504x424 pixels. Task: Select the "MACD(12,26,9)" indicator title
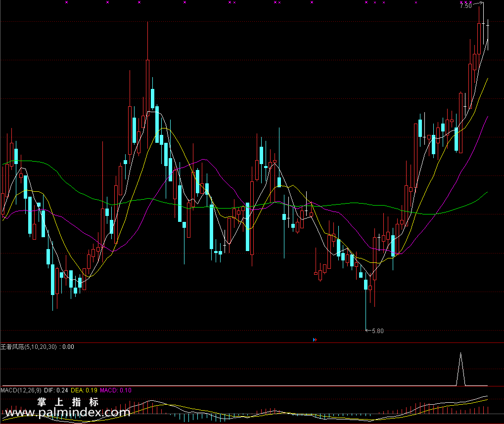pos(21,390)
